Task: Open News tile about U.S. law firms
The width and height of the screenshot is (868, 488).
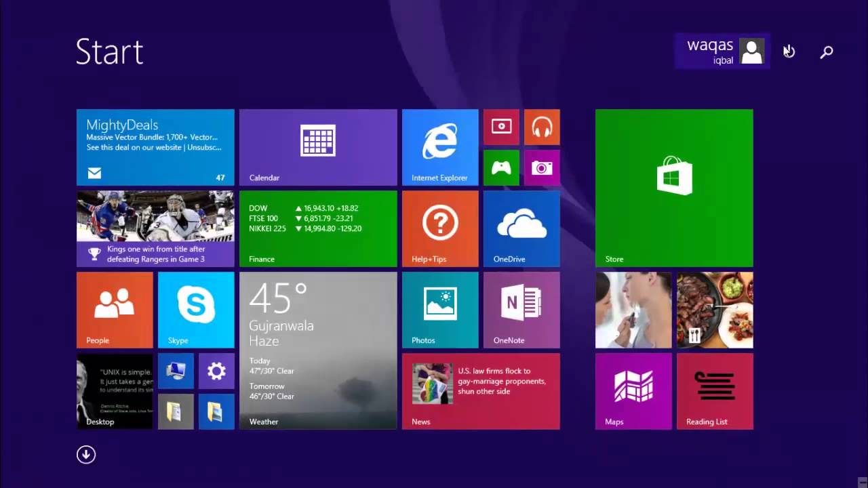Action: 481,391
